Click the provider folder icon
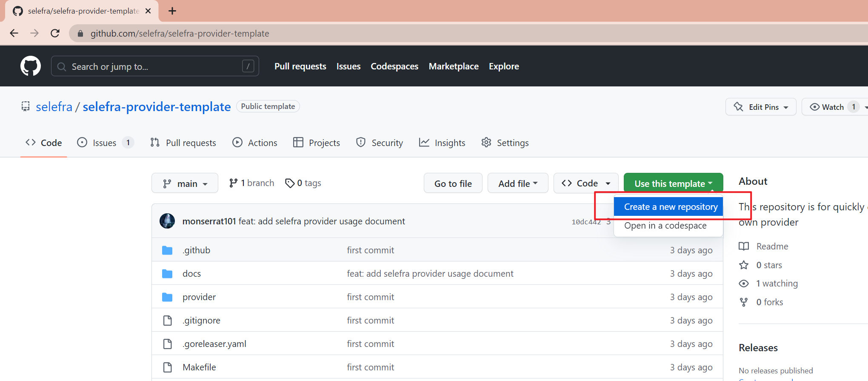Image resolution: width=868 pixels, height=381 pixels. point(167,297)
